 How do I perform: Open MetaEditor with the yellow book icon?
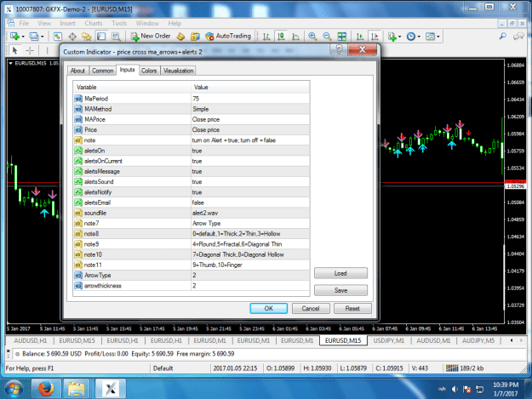point(180,37)
